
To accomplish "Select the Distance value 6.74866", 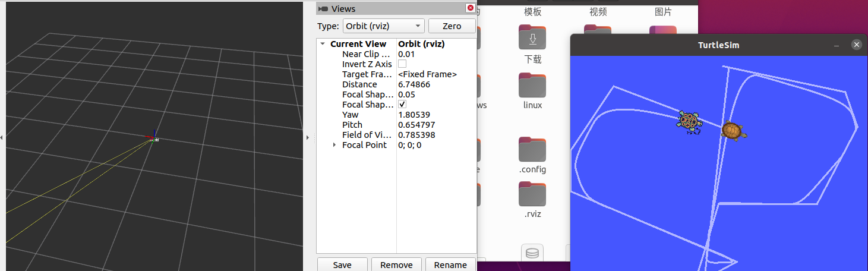I will point(414,84).
